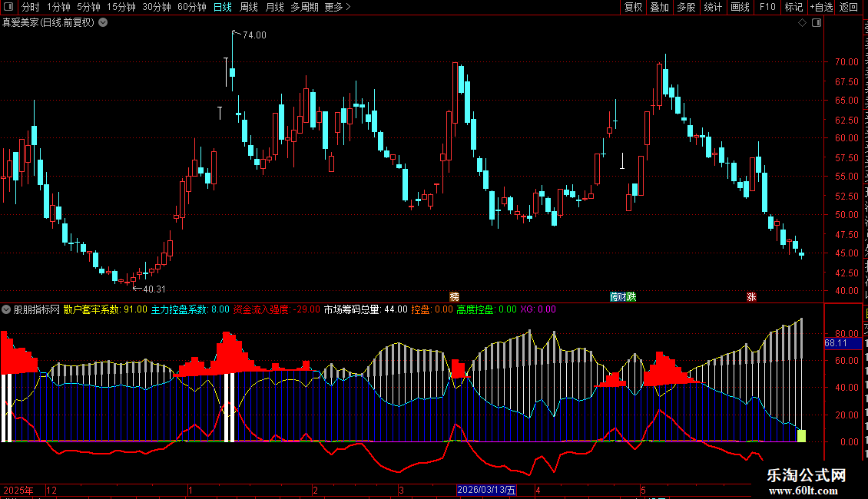The image size is (868, 499).
Task: Open the 多股 multi-stock view
Action: (x=687, y=7)
